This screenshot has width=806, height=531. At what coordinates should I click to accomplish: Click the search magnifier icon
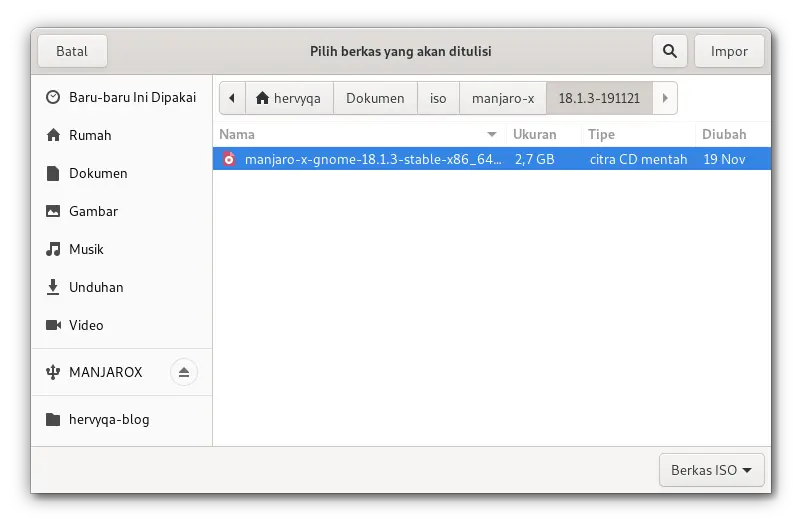[669, 51]
